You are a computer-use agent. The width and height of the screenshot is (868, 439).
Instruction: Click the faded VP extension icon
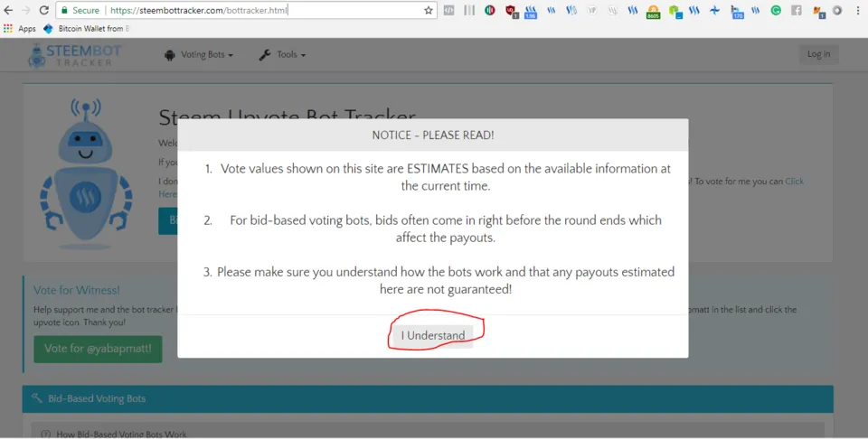coord(591,10)
